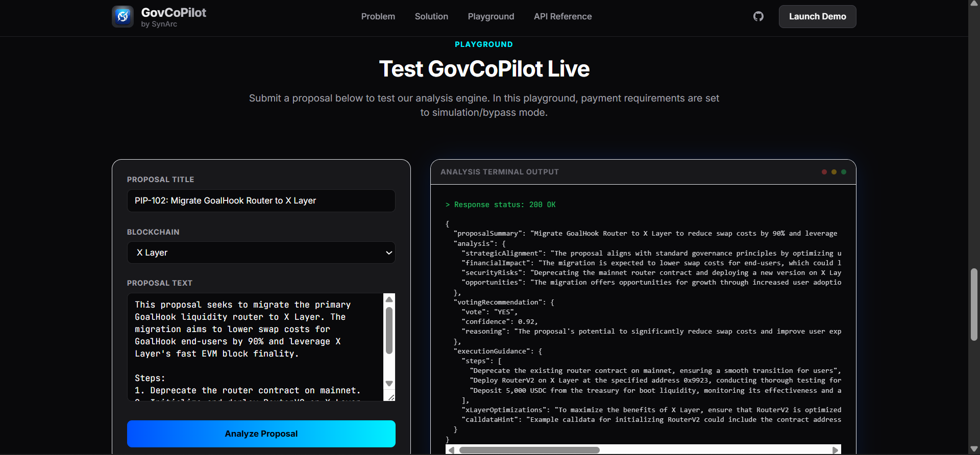
Task: Go to the Problem nav section
Action: coord(378,16)
